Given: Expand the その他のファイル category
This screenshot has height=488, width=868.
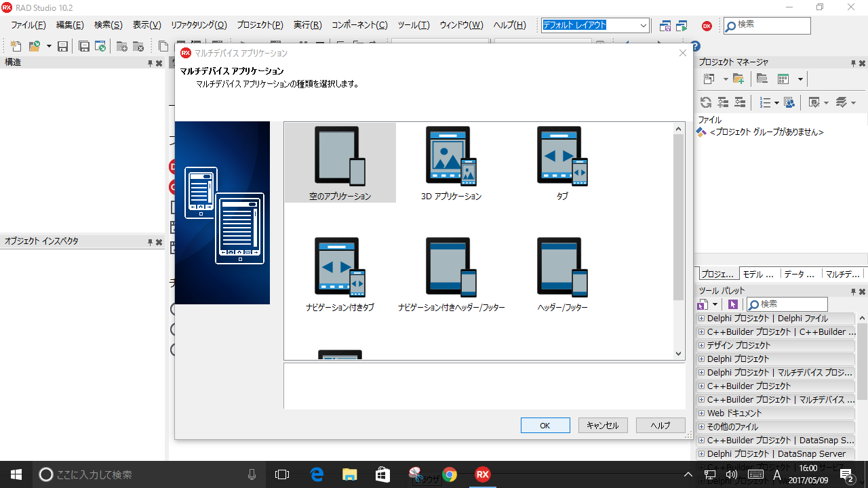Looking at the screenshot, I should (701, 427).
